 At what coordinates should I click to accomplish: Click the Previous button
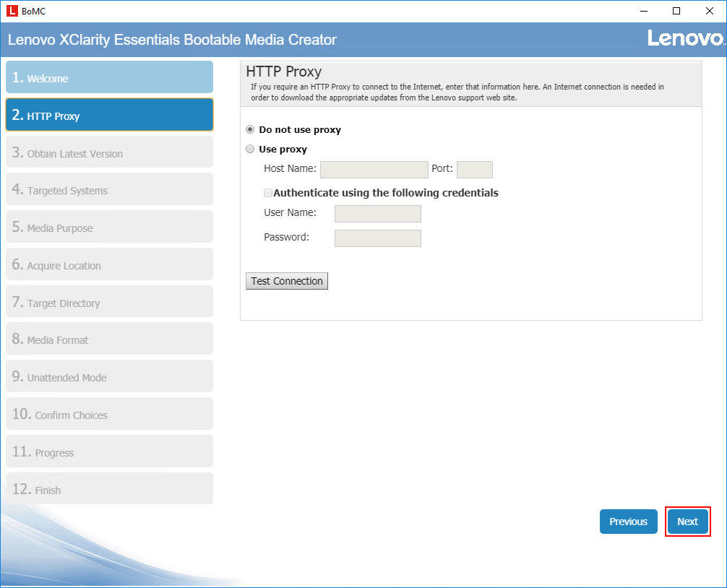click(628, 522)
